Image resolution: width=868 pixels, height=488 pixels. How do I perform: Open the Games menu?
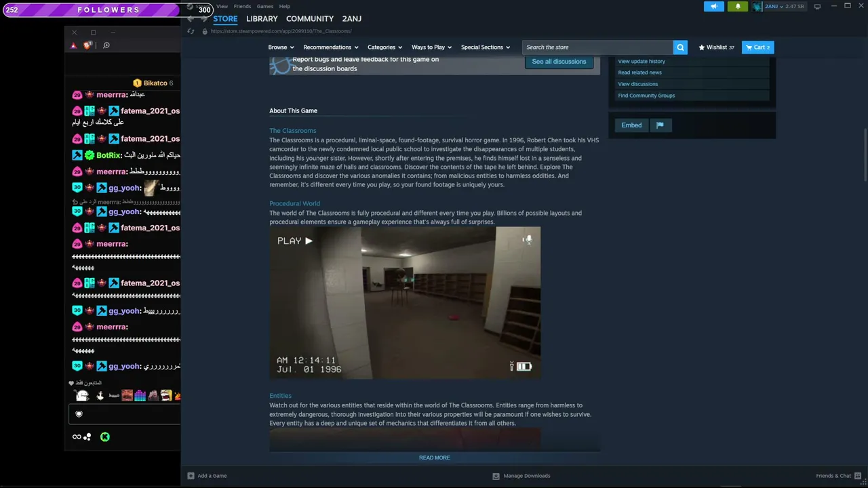265,7
